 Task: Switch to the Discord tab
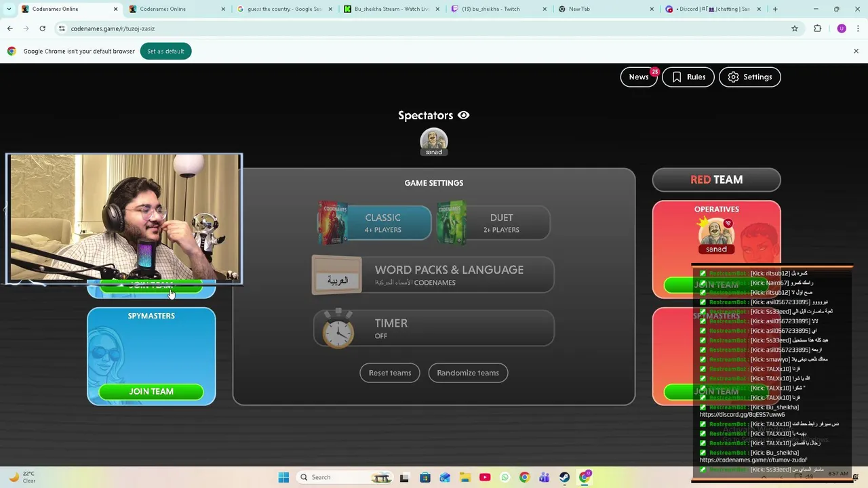click(713, 9)
